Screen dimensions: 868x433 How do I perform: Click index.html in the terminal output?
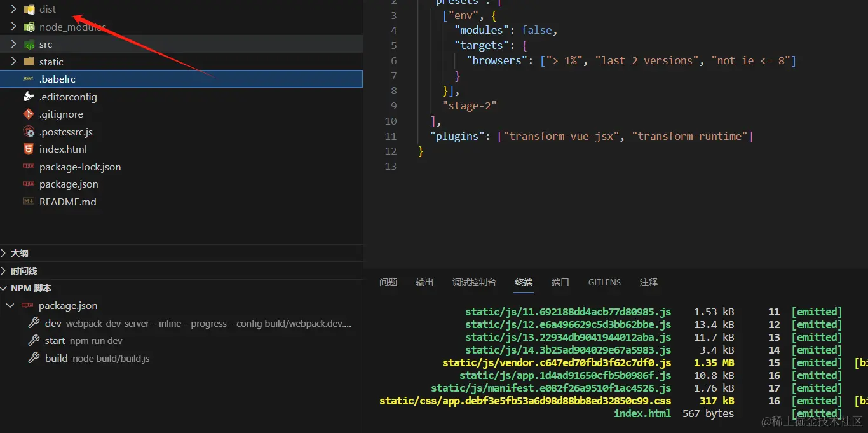click(x=642, y=414)
